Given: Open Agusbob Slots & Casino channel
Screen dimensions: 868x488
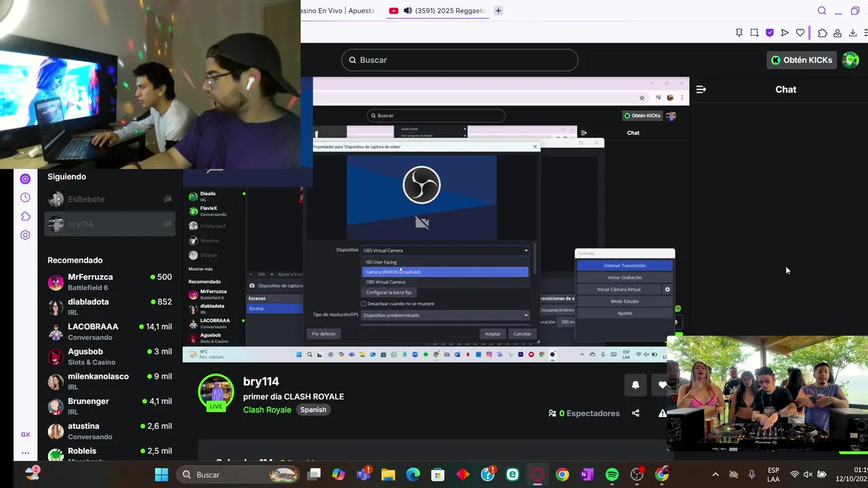Looking at the screenshot, I should click(x=110, y=357).
